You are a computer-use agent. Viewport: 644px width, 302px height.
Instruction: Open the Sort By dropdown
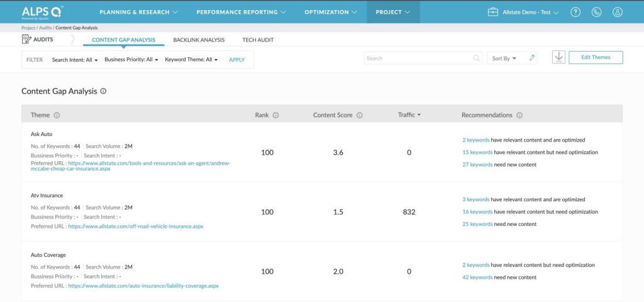504,59
